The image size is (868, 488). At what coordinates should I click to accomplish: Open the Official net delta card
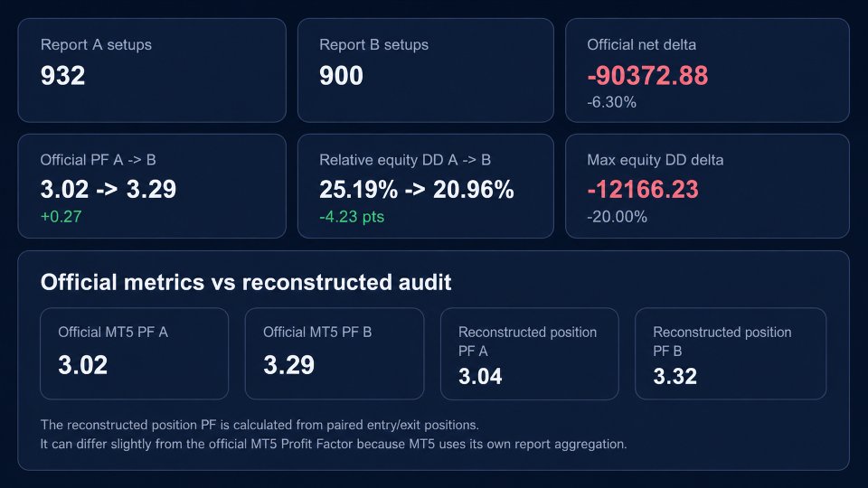(707, 70)
